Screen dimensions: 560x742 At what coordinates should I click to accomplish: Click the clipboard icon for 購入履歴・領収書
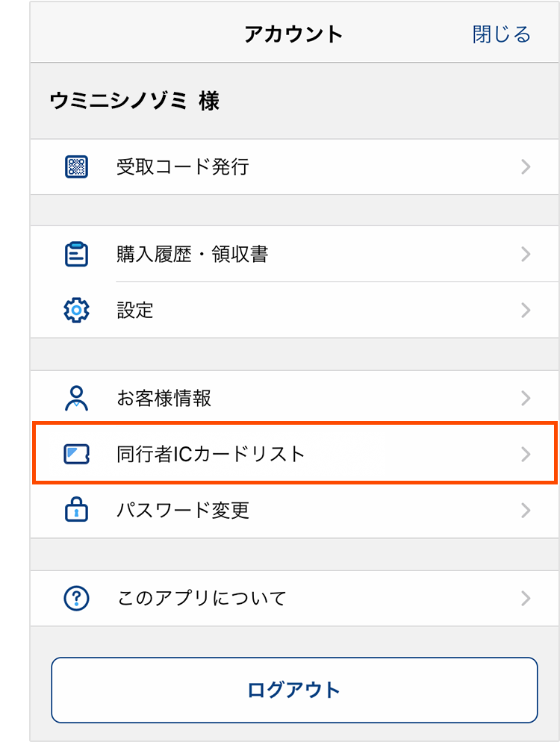tap(77, 255)
